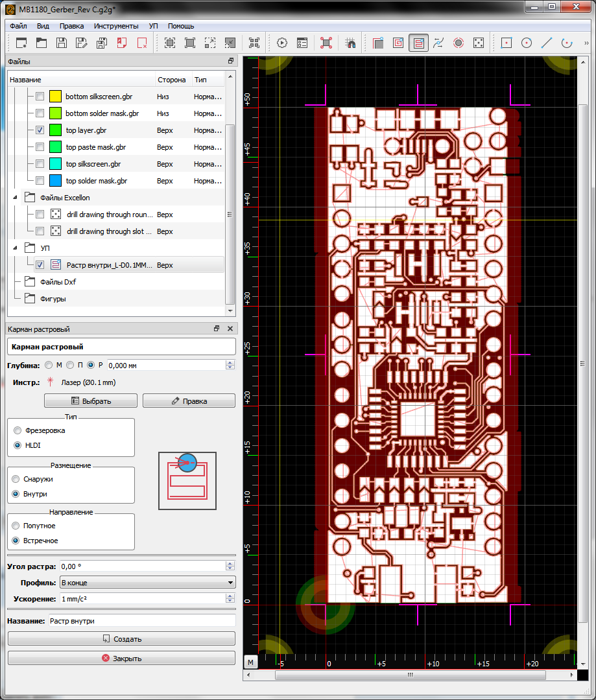Viewport: 596px width, 700px height.
Task: Check the drill drawing through slot checkbox
Action: (x=40, y=231)
